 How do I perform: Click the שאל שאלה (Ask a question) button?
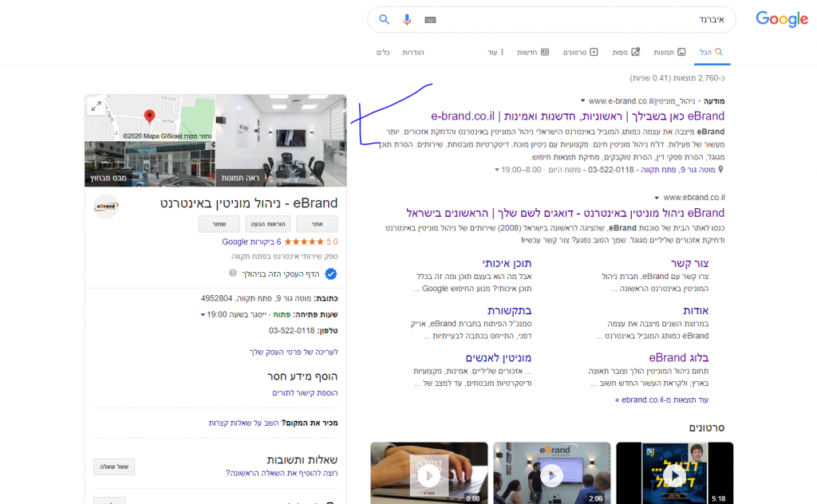(x=114, y=467)
